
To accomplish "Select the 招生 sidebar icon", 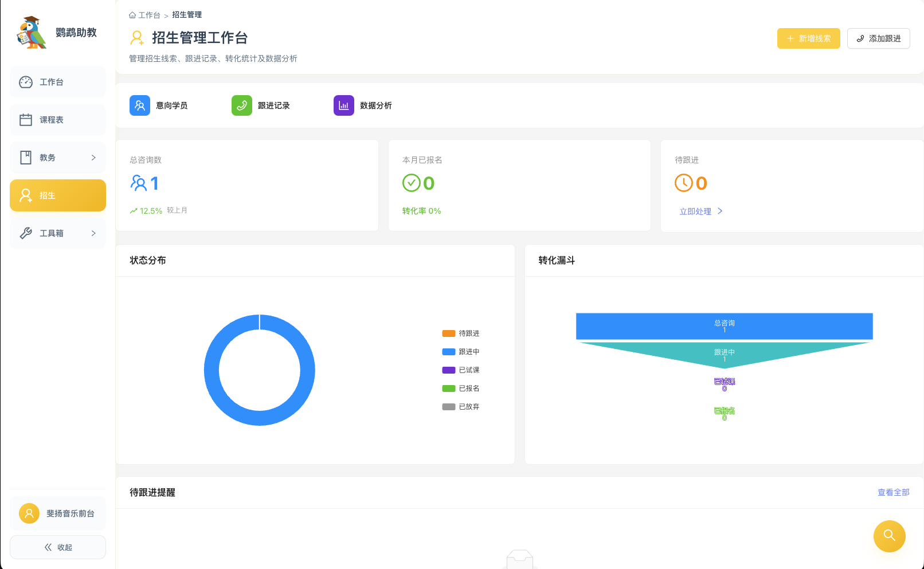I will 25,195.
